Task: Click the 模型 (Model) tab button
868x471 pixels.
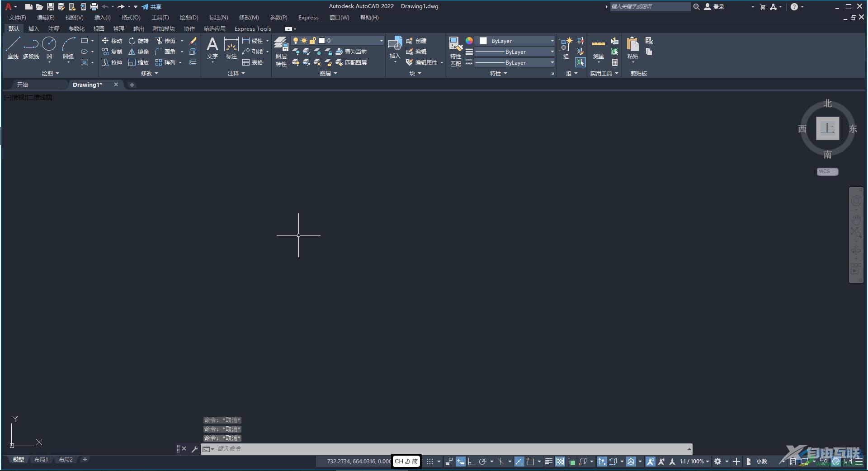Action: (19, 460)
